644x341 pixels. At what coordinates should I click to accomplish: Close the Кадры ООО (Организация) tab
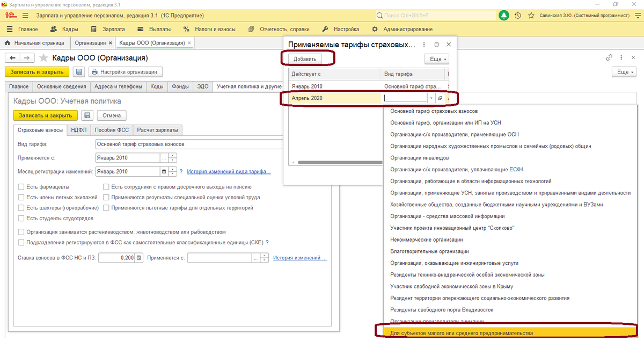(190, 42)
